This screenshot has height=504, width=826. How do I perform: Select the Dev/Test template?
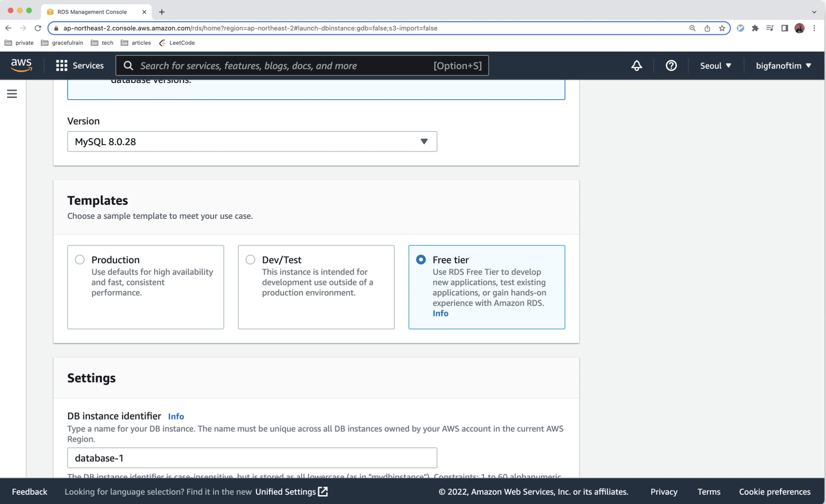250,260
